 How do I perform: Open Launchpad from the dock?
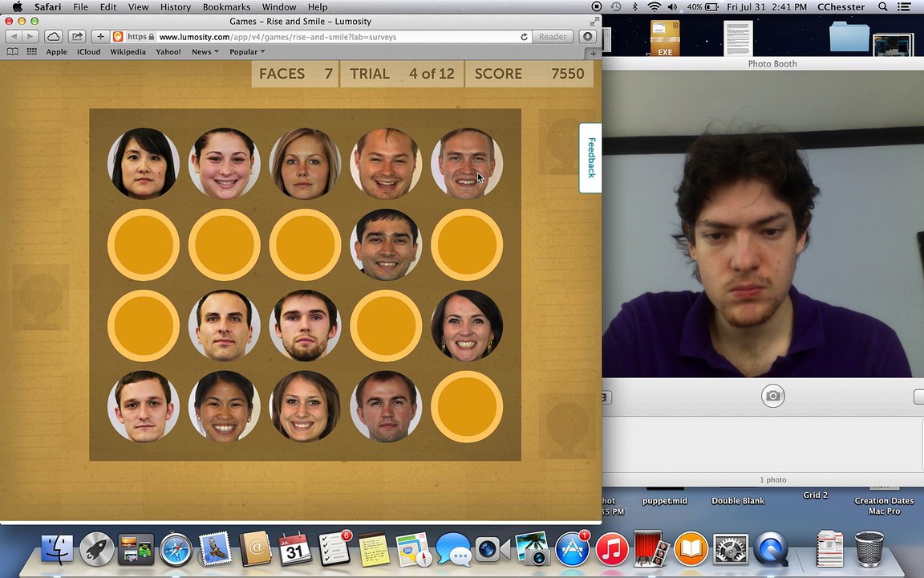(96, 550)
